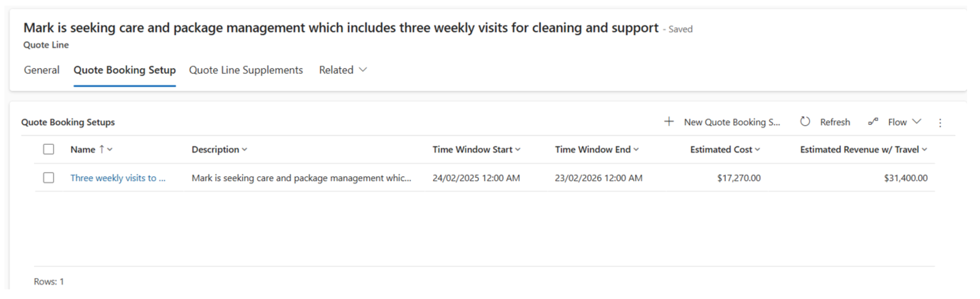Click the plus icon for new quote booking

669,122
